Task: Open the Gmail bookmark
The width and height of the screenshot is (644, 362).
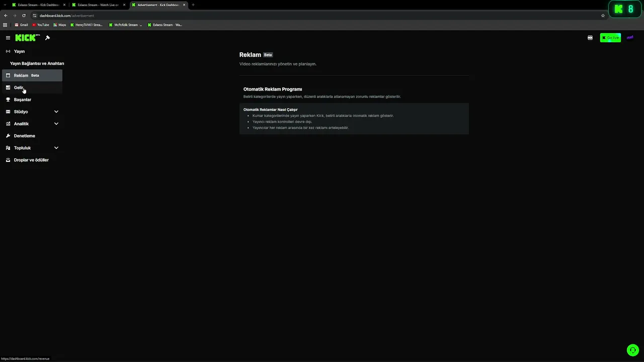Action: [21, 25]
